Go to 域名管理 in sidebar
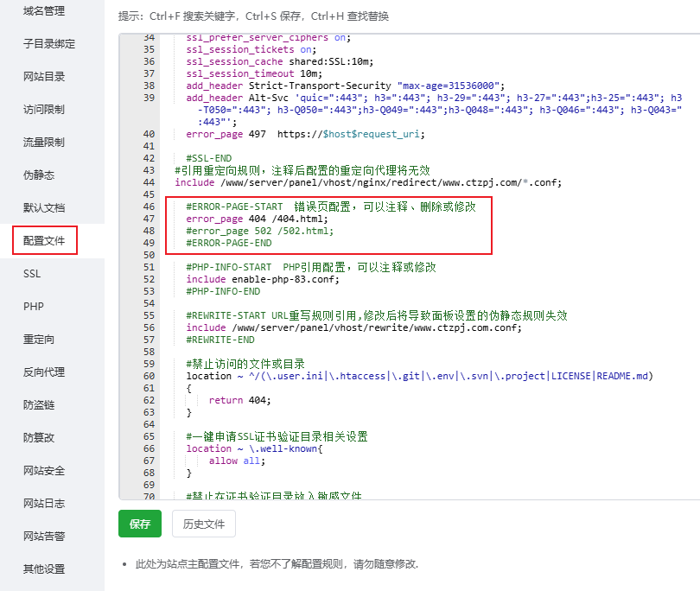700x591 pixels. click(x=44, y=11)
